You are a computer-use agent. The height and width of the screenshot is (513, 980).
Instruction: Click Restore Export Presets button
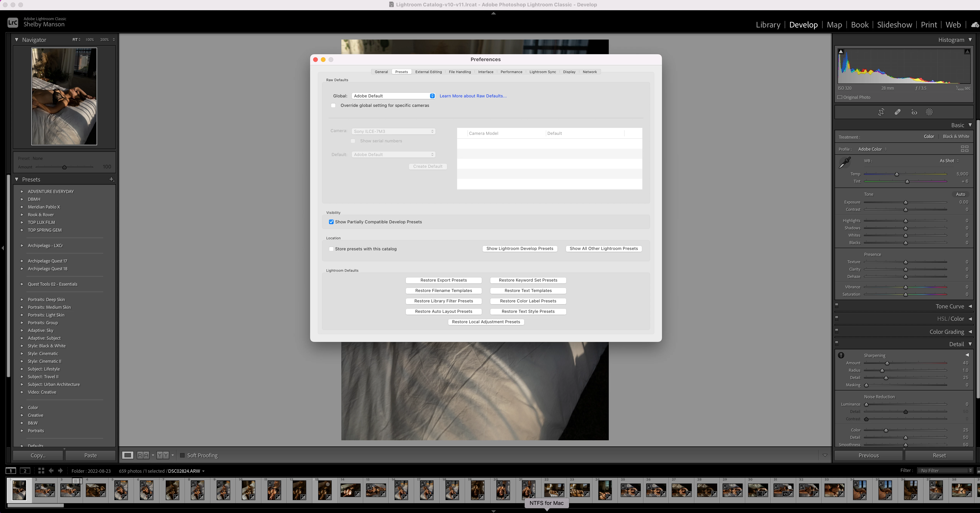444,280
